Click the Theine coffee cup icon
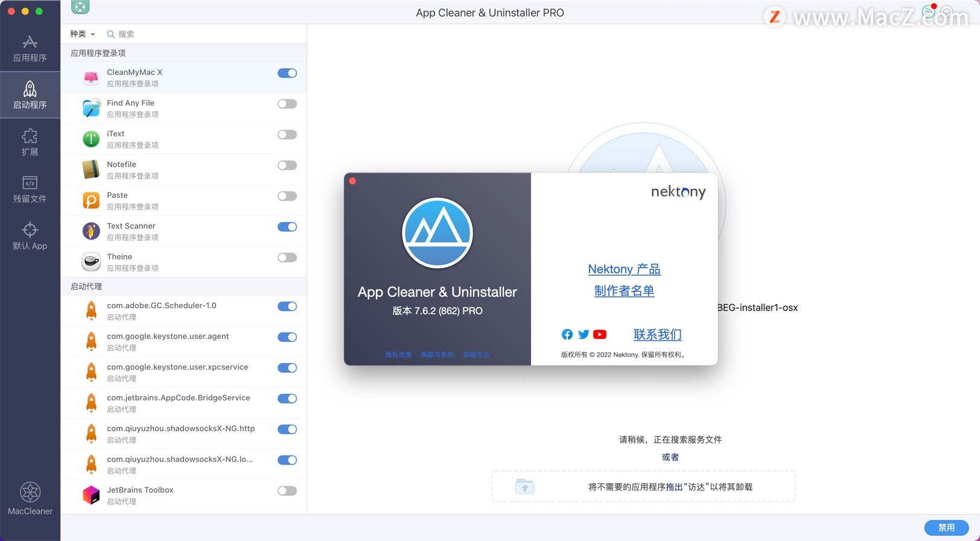The image size is (980, 541). coord(91,262)
